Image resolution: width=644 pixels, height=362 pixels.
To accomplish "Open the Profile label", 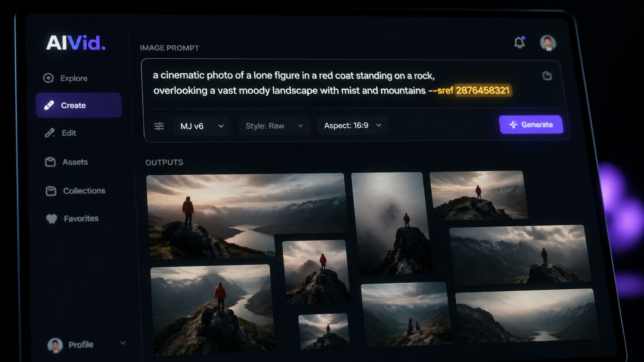I will pyautogui.click(x=81, y=345).
